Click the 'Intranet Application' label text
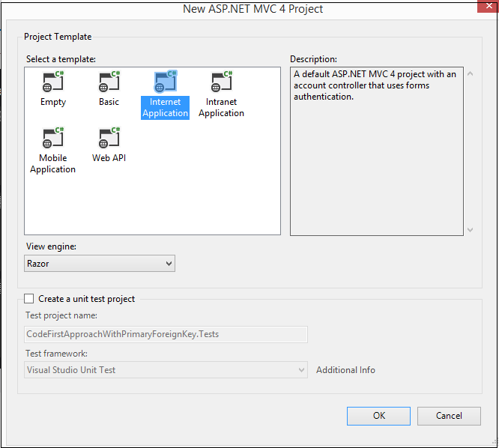Image resolution: width=499 pixels, height=448 pixels. (222, 108)
